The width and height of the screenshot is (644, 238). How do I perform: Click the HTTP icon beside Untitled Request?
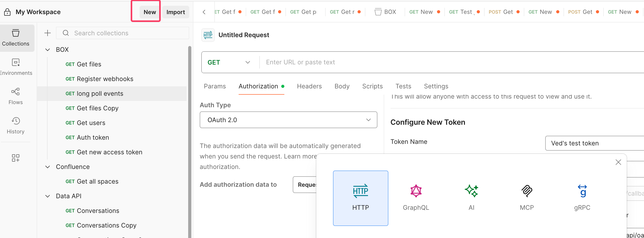208,35
